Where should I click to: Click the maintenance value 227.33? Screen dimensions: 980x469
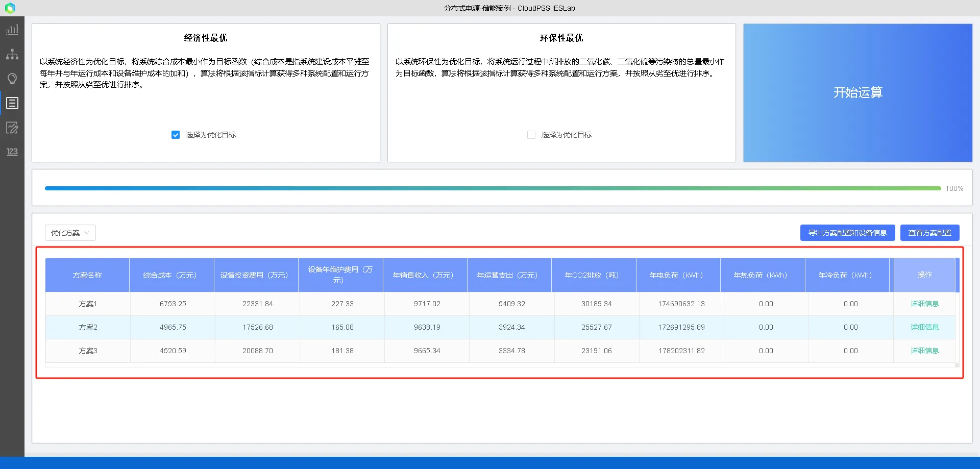[x=342, y=304]
